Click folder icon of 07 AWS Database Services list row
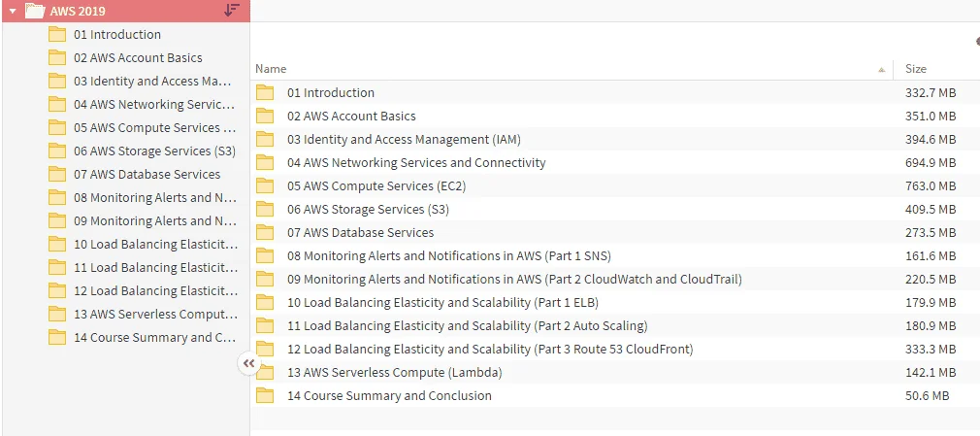 point(265,232)
